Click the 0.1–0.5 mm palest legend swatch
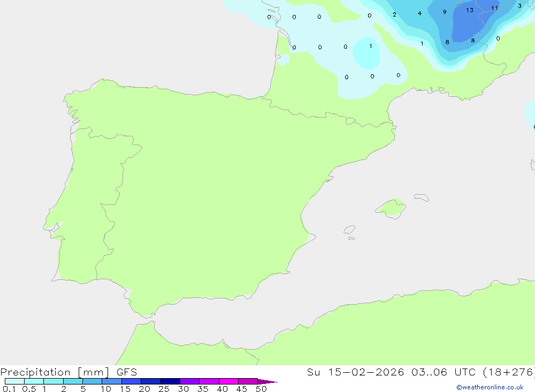535x392 pixels. pos(14,381)
